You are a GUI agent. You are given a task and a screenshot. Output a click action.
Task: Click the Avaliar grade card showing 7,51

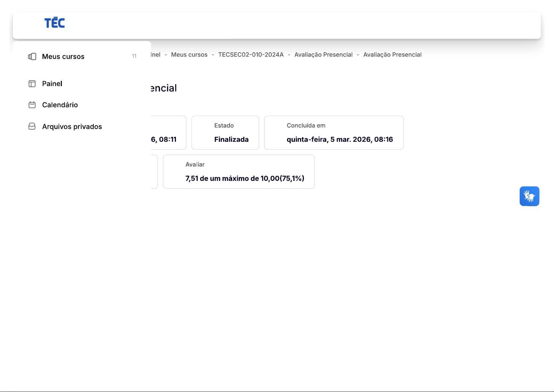[x=239, y=172]
